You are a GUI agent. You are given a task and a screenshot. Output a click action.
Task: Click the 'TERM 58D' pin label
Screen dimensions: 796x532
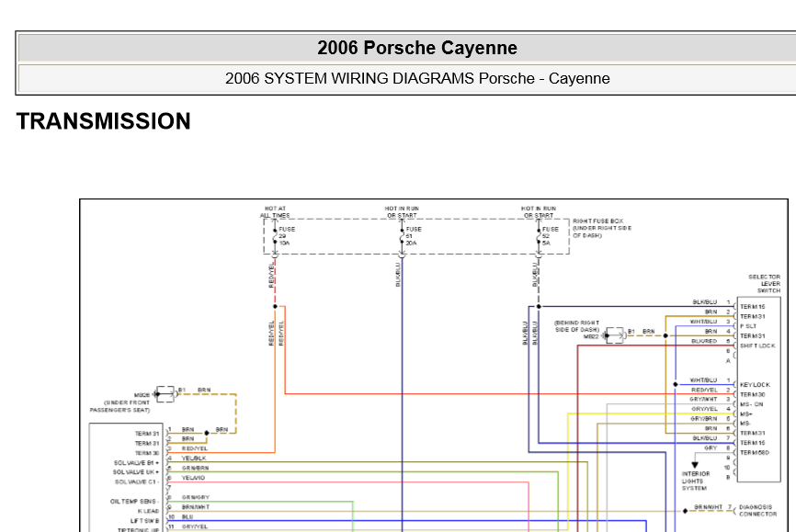(755, 452)
